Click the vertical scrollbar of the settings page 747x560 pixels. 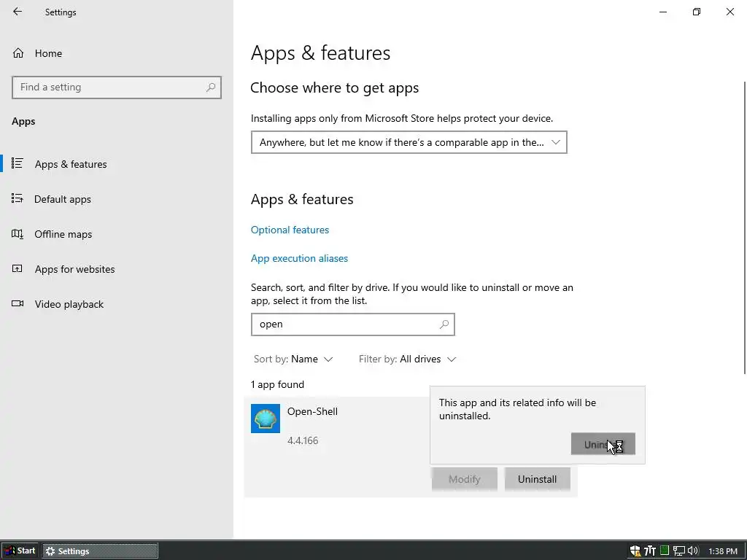pyautogui.click(x=744, y=227)
